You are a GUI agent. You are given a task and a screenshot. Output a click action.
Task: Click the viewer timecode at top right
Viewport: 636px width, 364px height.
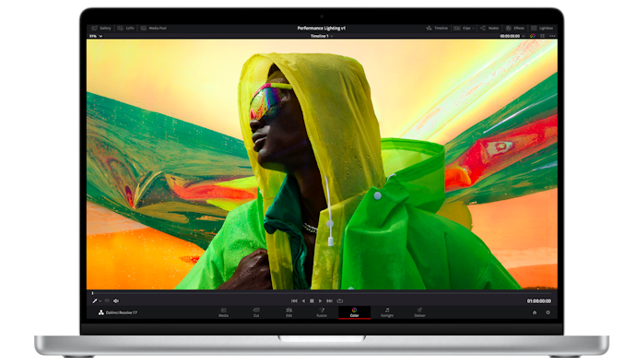(x=510, y=36)
